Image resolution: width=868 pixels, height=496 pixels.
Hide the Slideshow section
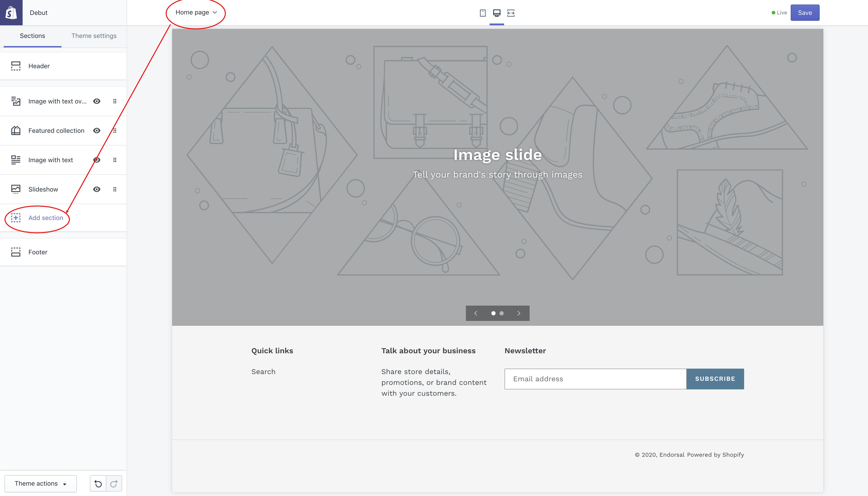(97, 189)
